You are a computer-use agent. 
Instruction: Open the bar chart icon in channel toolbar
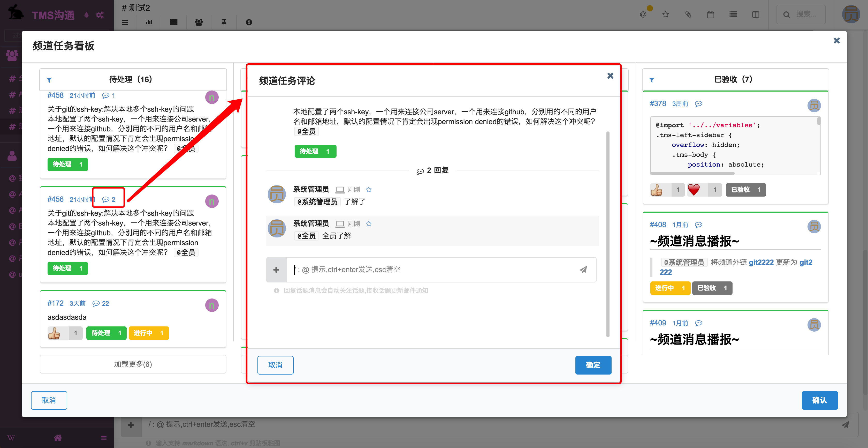tap(149, 22)
